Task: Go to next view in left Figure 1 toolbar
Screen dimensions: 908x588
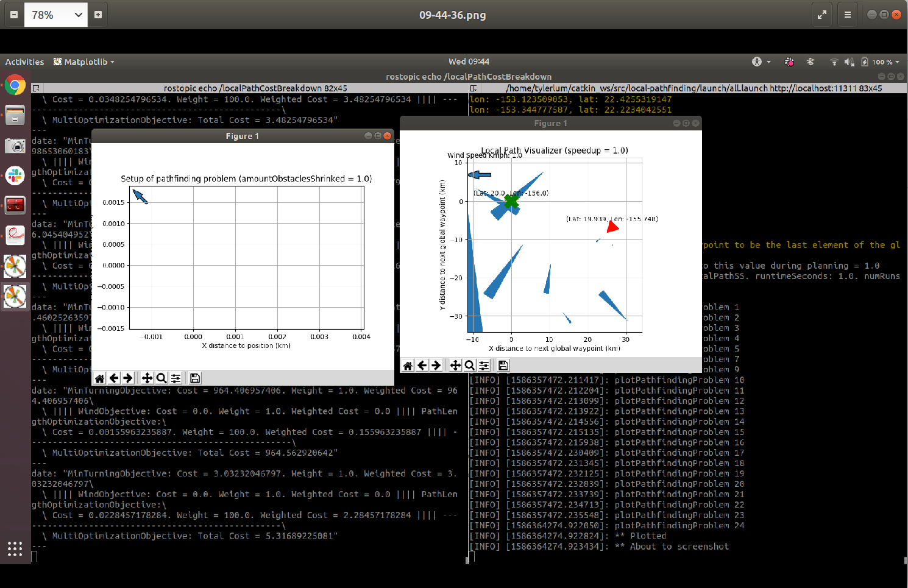Action: pos(129,378)
